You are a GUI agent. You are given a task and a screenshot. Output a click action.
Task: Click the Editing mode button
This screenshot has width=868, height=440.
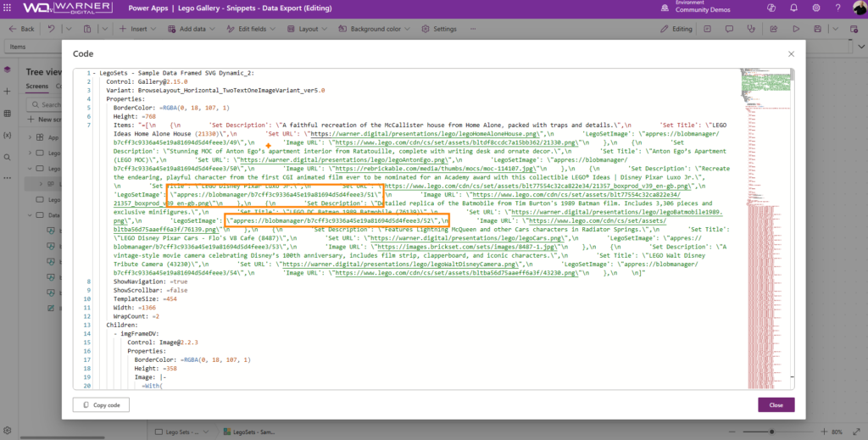coord(676,29)
